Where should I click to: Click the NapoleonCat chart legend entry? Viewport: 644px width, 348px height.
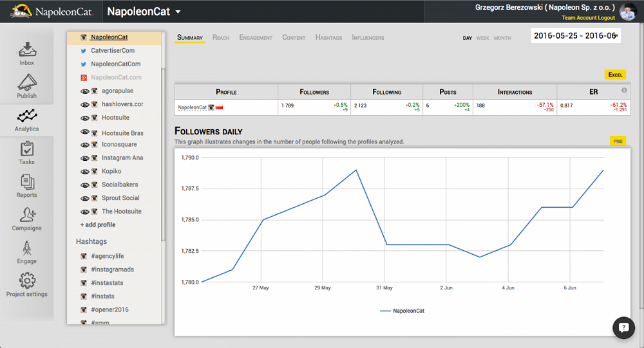402,311
